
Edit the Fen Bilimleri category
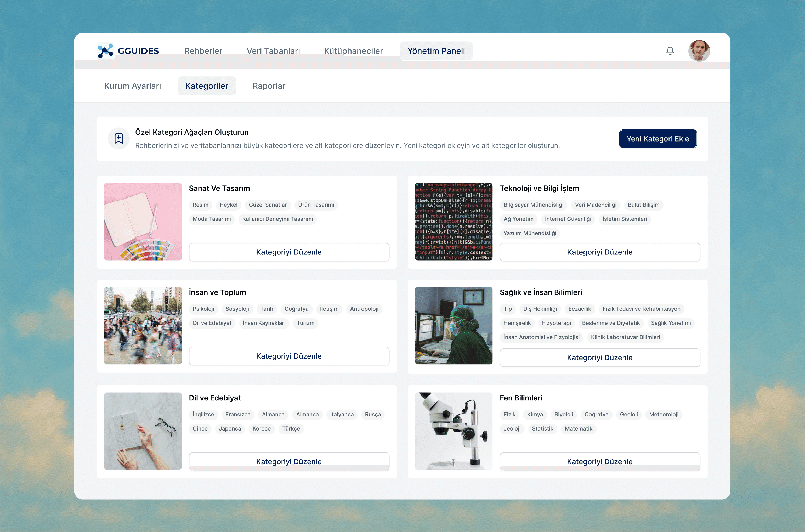pos(599,461)
